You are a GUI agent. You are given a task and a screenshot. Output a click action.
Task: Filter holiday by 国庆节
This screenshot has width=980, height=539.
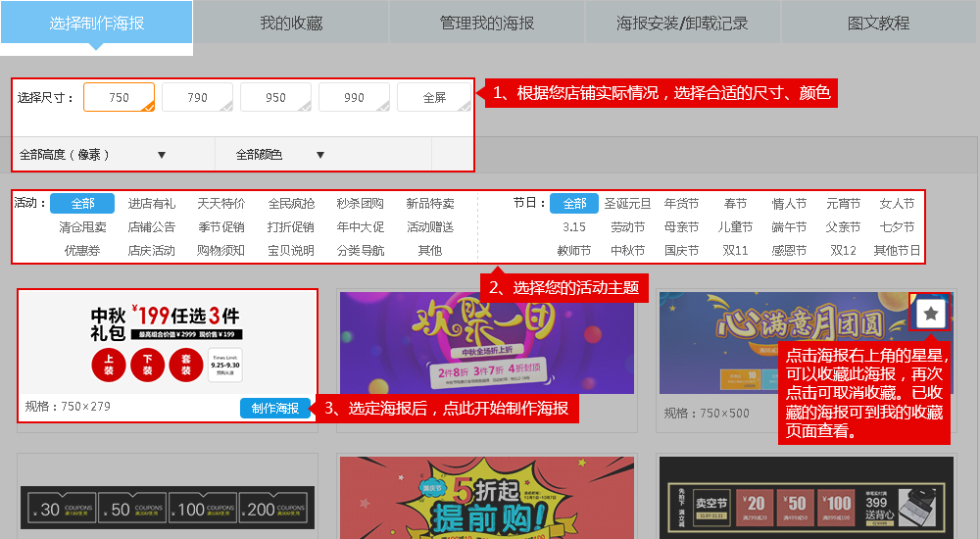[681, 251]
